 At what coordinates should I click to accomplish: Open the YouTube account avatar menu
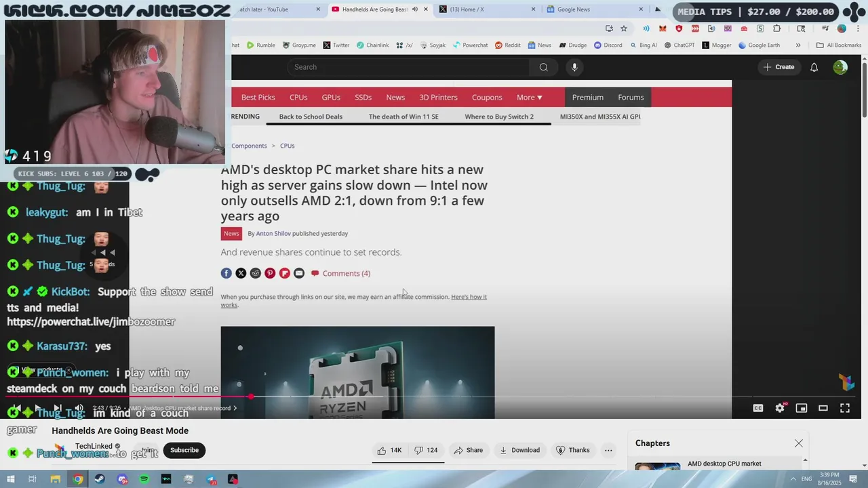pos(840,67)
